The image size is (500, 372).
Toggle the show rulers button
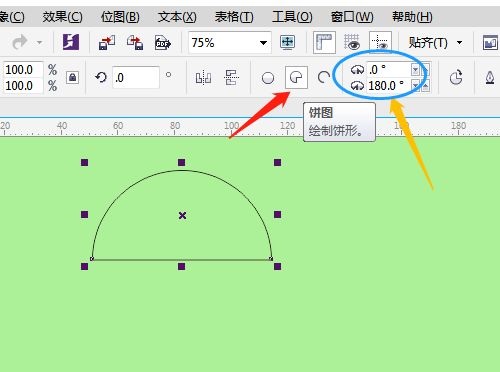tap(324, 42)
